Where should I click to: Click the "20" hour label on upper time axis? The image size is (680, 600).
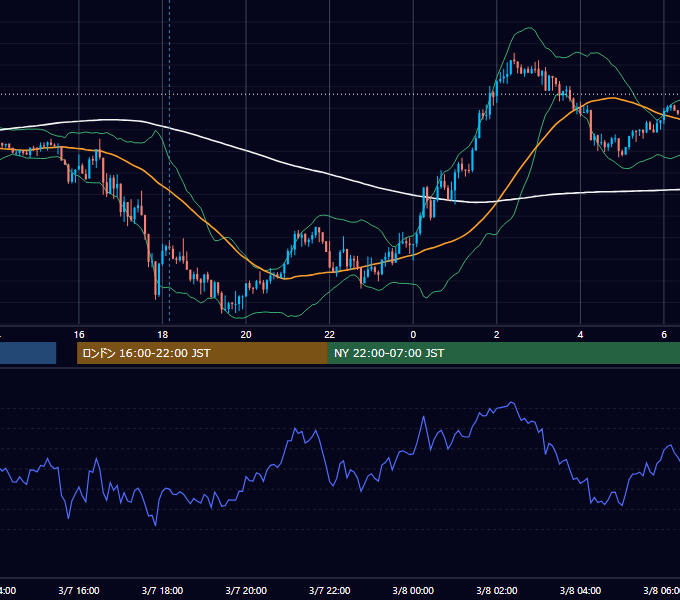[x=246, y=335]
